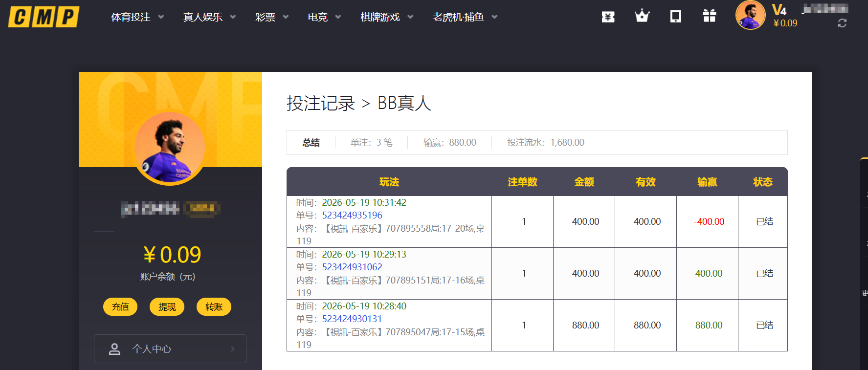Image resolution: width=868 pixels, height=370 pixels.
Task: Open bet order number 523424930131
Action: coord(352,319)
